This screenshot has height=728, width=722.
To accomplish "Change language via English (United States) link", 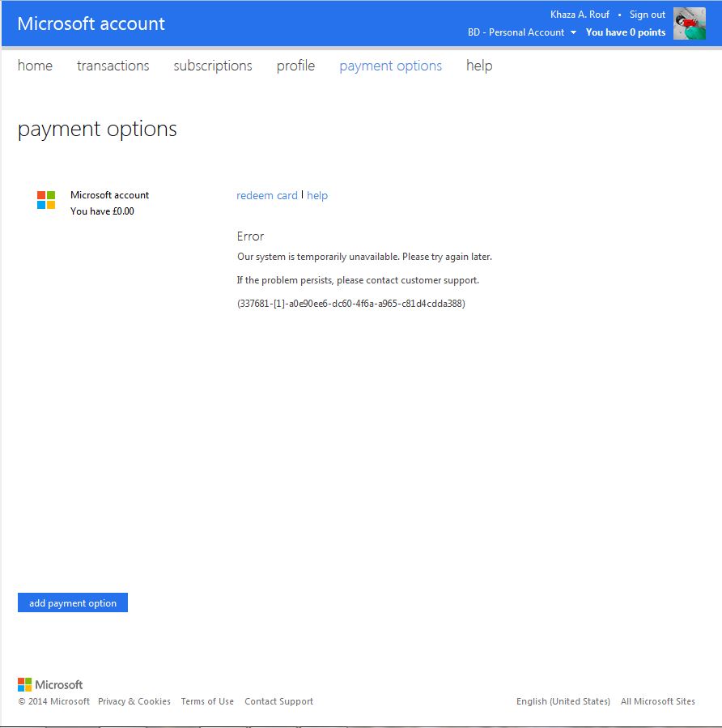I will pos(563,701).
